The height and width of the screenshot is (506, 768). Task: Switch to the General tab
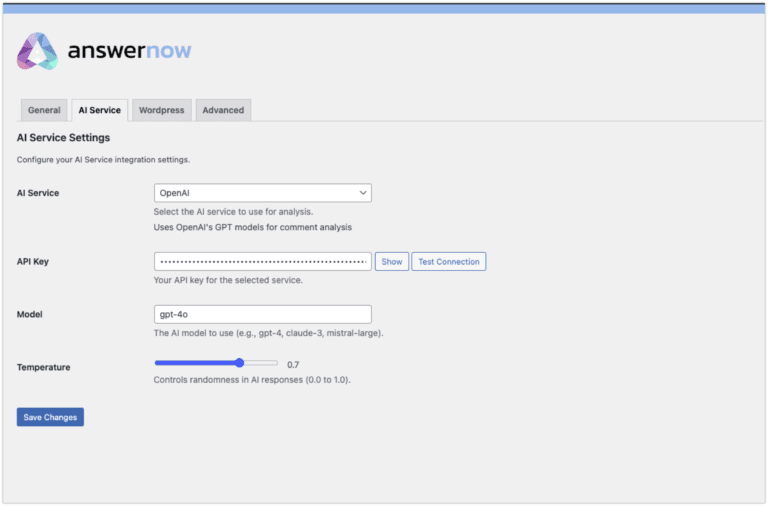(44, 110)
